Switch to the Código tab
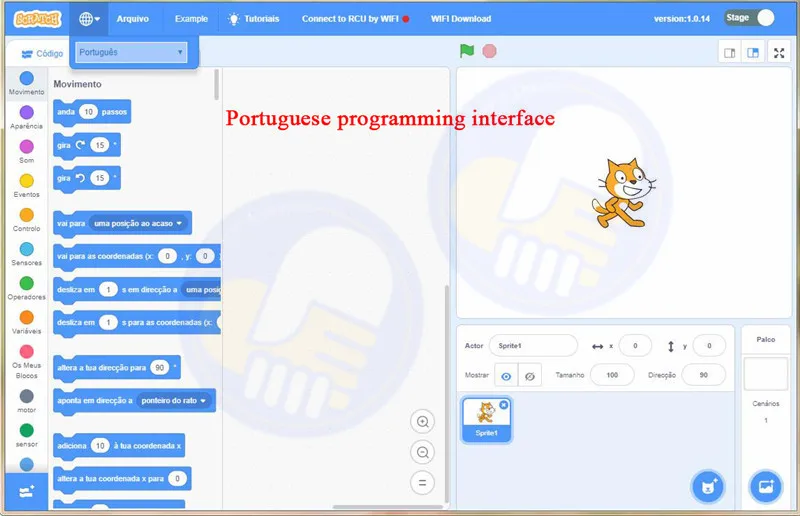Image resolution: width=800 pixels, height=516 pixels. pos(42,54)
